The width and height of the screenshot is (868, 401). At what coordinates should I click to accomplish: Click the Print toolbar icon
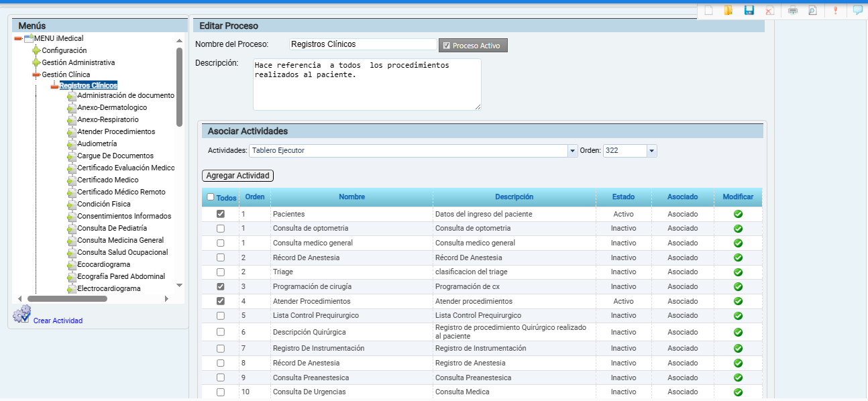point(792,10)
